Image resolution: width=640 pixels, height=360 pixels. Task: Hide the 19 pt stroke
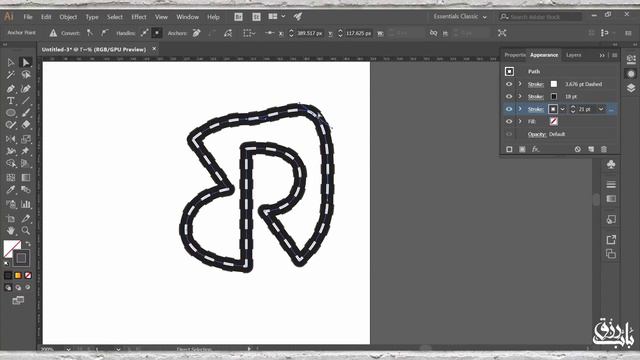tap(509, 97)
